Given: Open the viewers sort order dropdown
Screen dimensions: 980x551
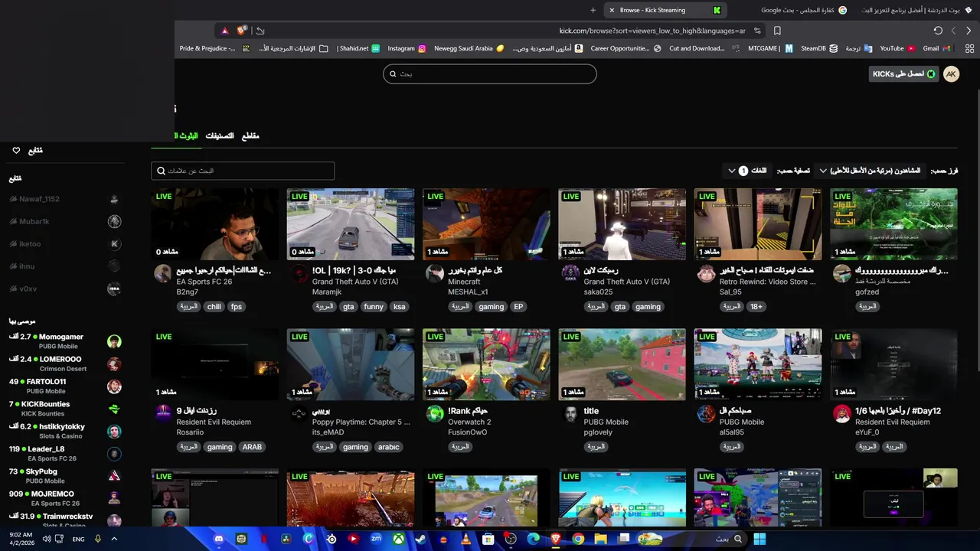Looking at the screenshot, I should coord(870,171).
